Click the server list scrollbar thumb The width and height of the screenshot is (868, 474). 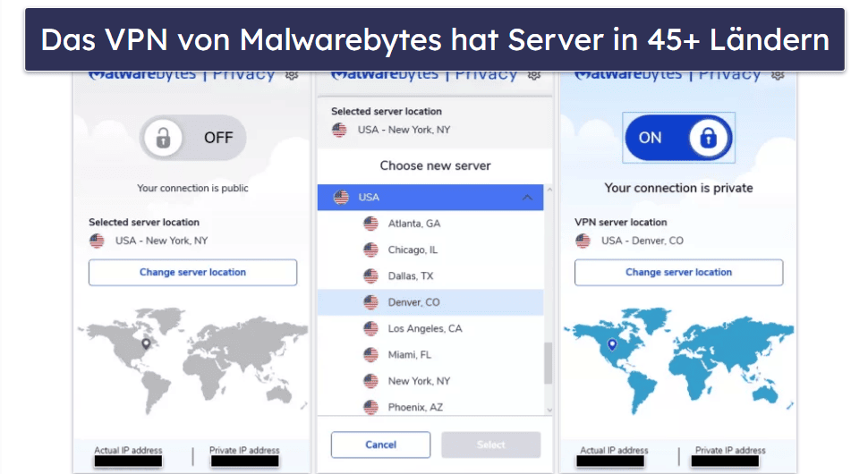(x=548, y=363)
